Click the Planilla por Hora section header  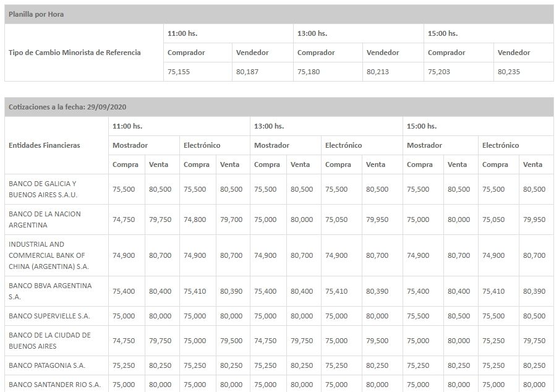coord(36,14)
